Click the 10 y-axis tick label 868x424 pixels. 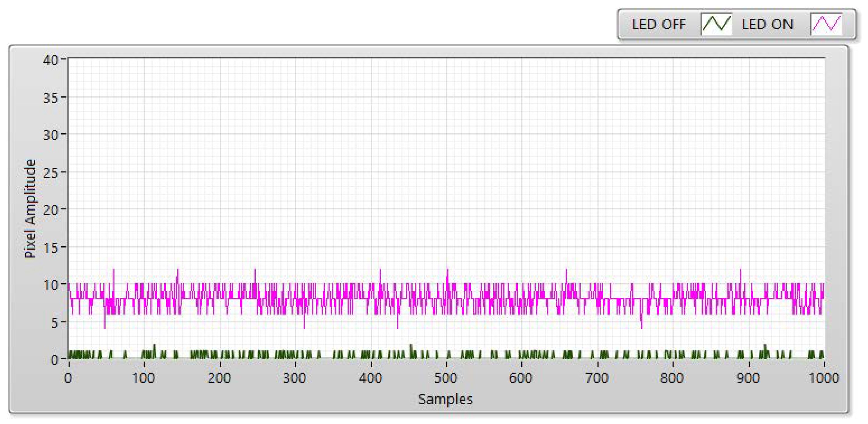pos(50,285)
